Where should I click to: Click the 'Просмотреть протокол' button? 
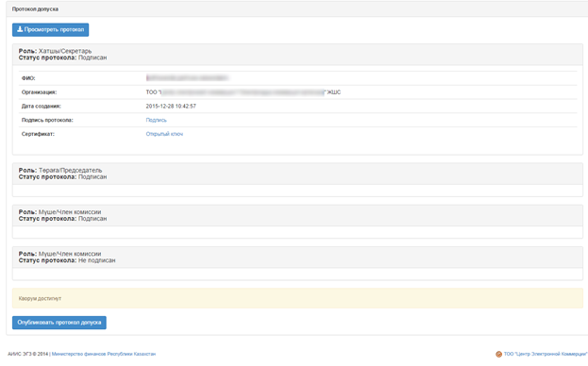click(50, 29)
